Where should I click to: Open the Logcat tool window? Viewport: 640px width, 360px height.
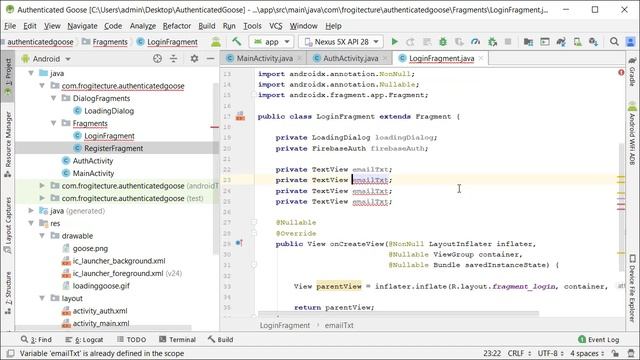click(x=84, y=340)
